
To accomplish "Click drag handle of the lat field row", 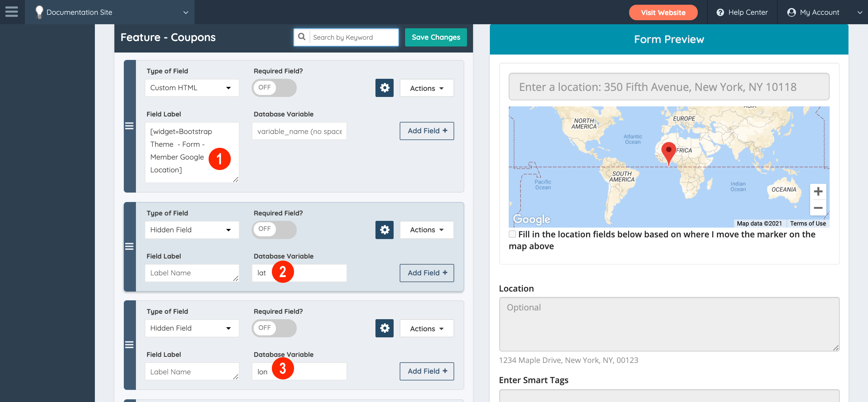I will coord(130,247).
